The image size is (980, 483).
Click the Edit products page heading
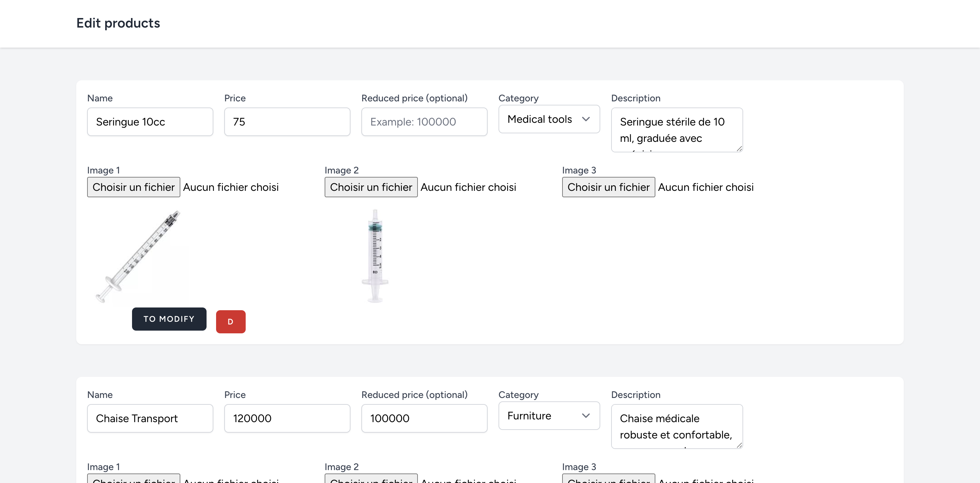pos(118,23)
